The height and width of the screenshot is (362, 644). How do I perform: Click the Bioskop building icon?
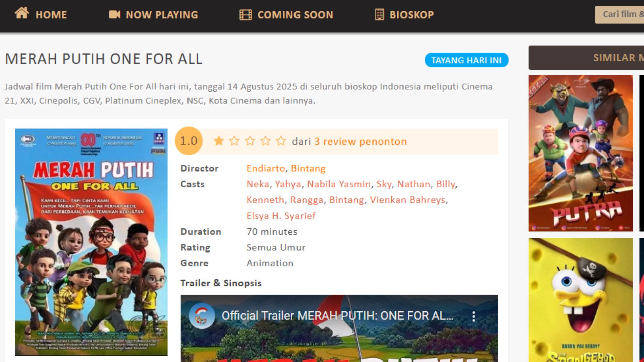[379, 15]
